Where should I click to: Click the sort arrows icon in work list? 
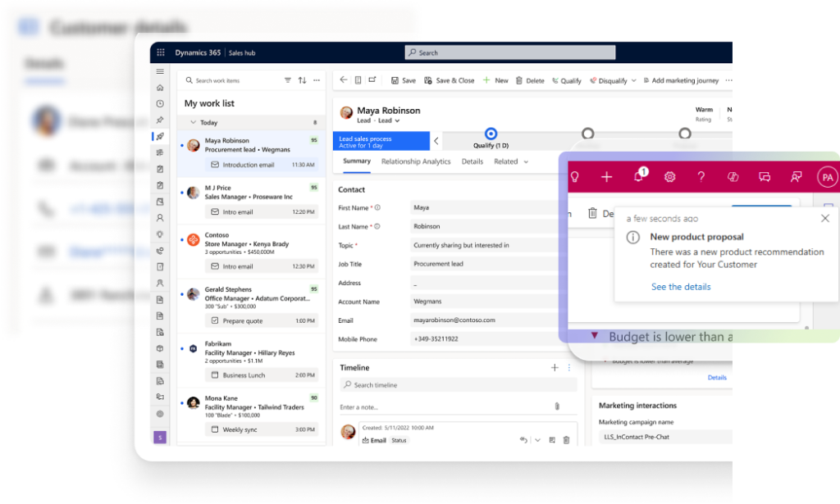tap(302, 80)
